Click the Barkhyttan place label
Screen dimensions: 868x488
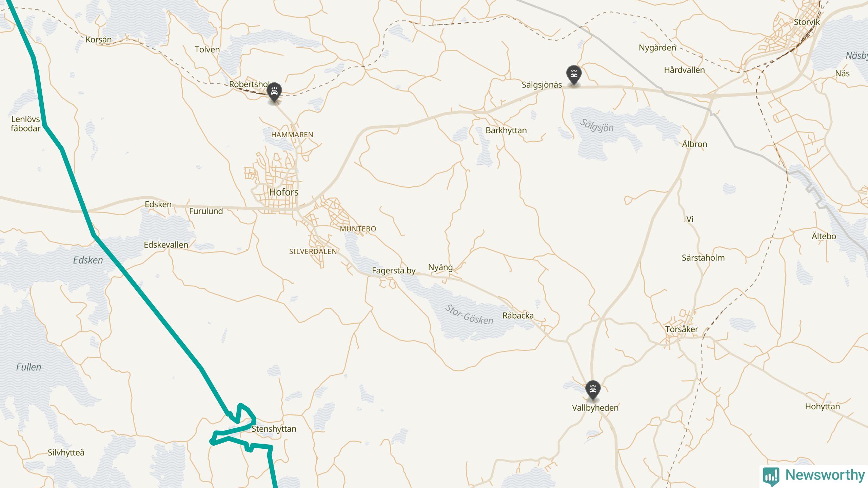click(x=506, y=130)
